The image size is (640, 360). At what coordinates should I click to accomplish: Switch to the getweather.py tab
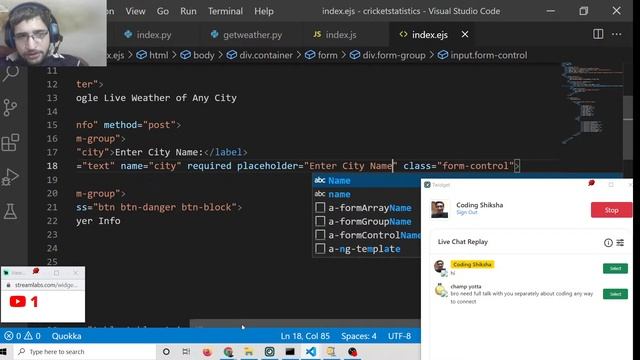(246, 35)
